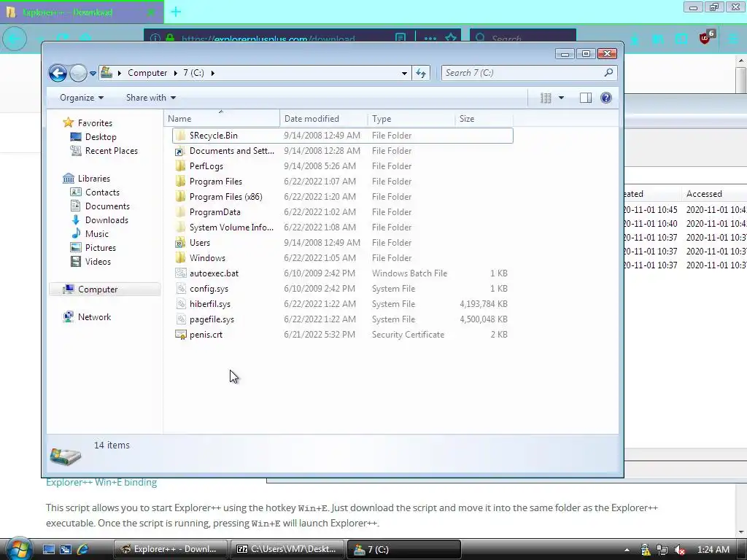Click 7 (C:) in the address breadcrumb
The image size is (747, 560).
pyautogui.click(x=193, y=73)
